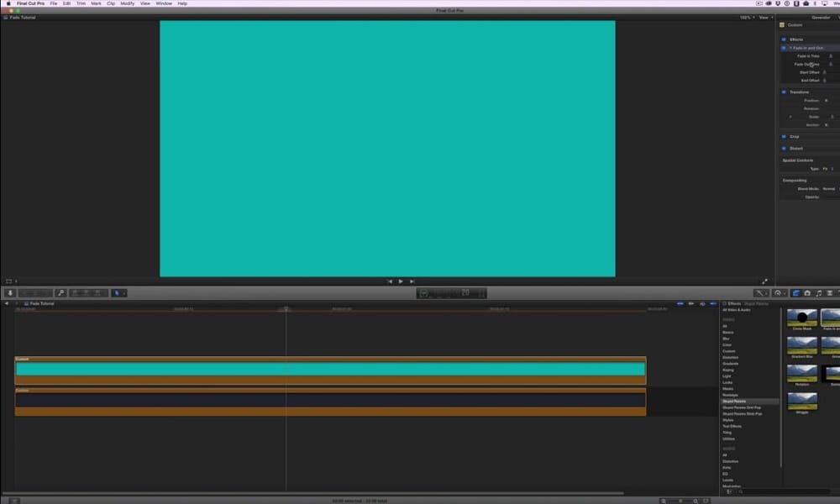840x504 pixels.
Task: Open the viewer zoom percentage dropdown
Action: (x=743, y=16)
